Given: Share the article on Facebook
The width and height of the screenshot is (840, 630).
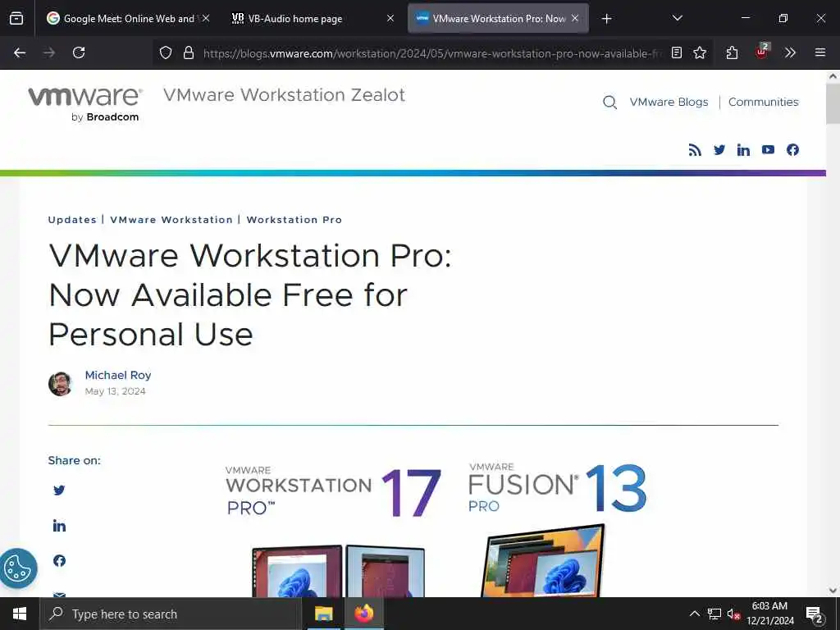Looking at the screenshot, I should point(59,560).
